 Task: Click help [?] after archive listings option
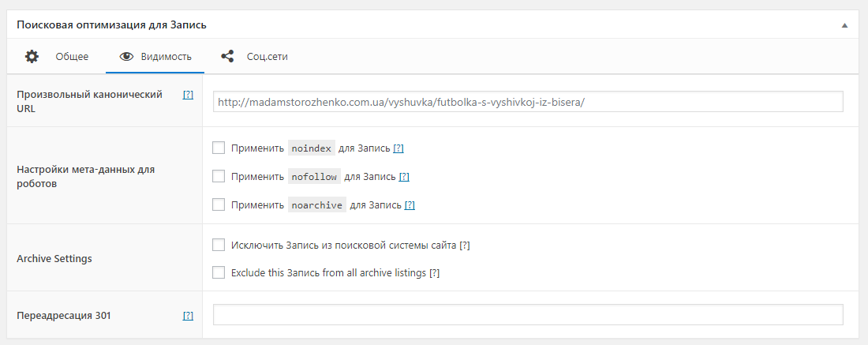click(434, 273)
